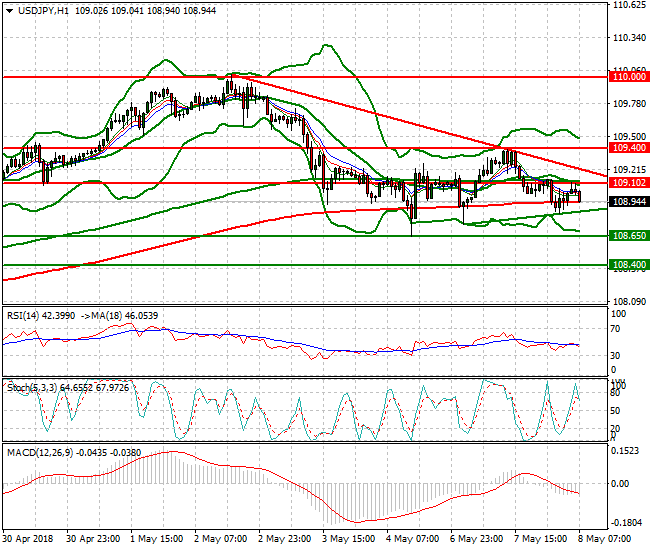
Task: Select the 109.400 red price label
Action: [629, 148]
